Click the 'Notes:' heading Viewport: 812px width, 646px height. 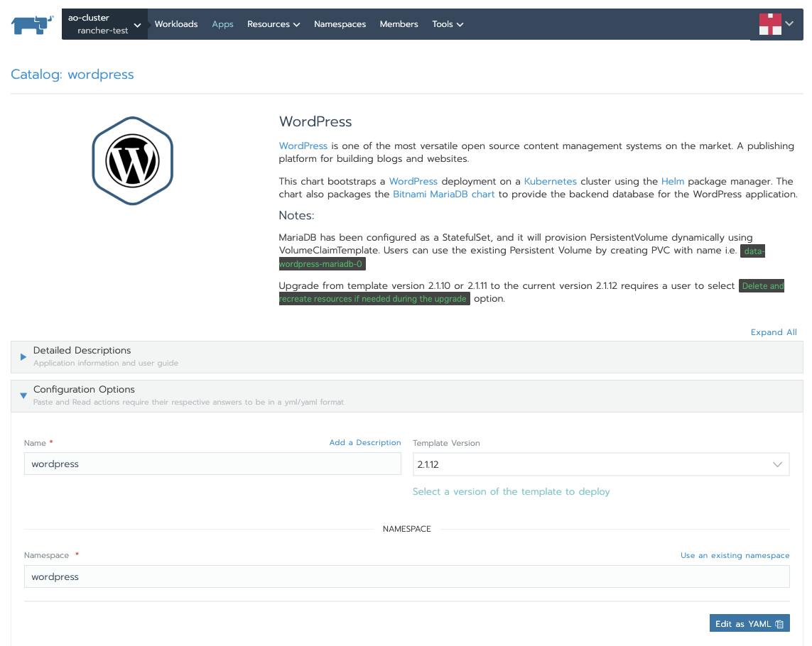pos(296,215)
